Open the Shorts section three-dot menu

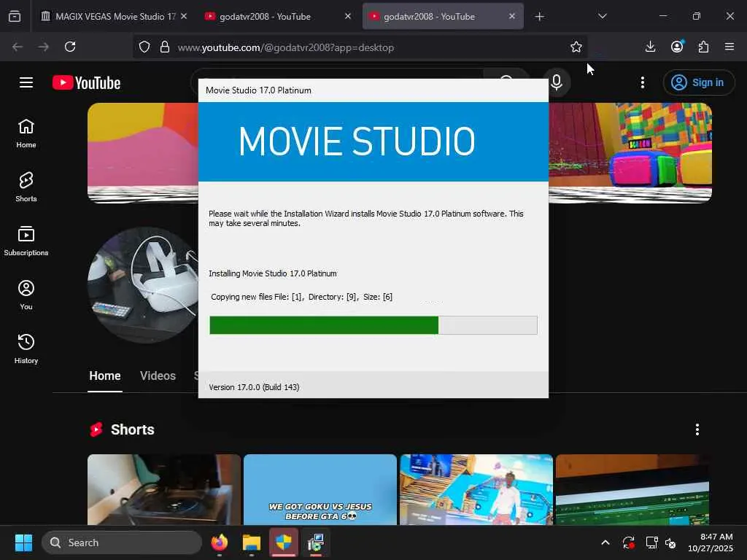pyautogui.click(x=697, y=429)
